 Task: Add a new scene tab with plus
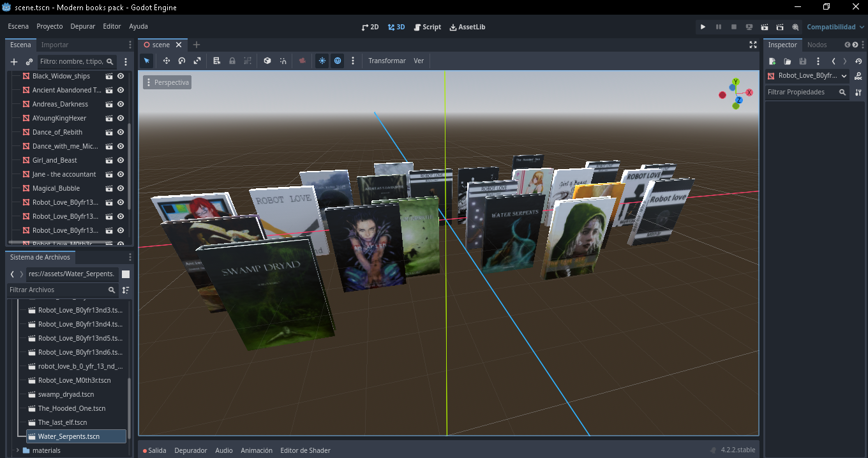[x=197, y=45]
